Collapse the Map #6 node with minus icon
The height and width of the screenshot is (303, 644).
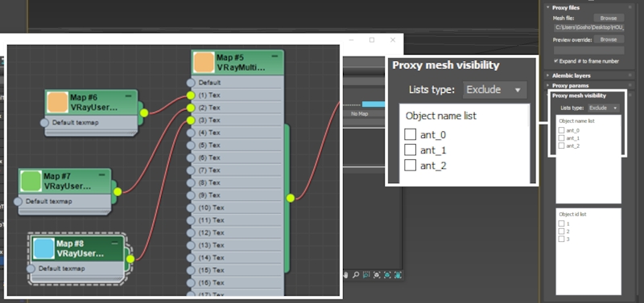tap(129, 96)
